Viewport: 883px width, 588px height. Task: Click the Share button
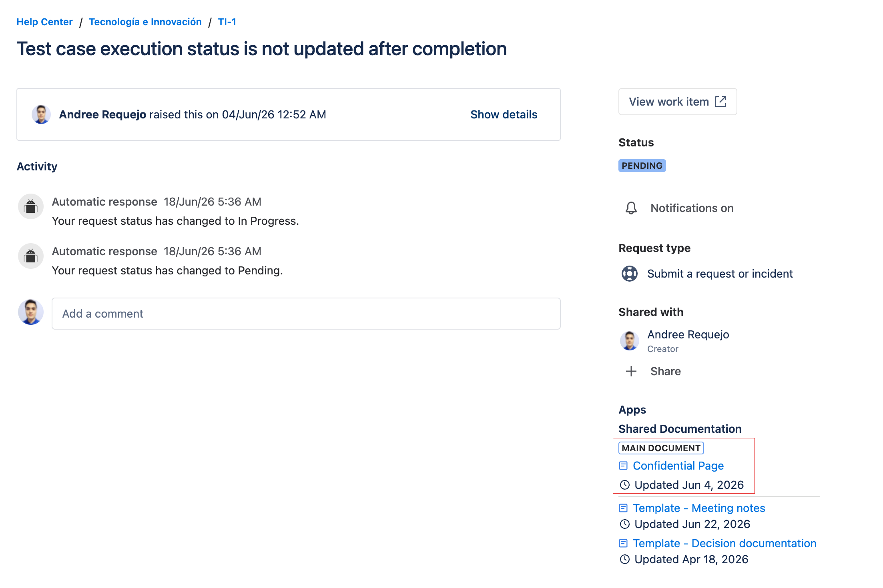pyautogui.click(x=665, y=371)
